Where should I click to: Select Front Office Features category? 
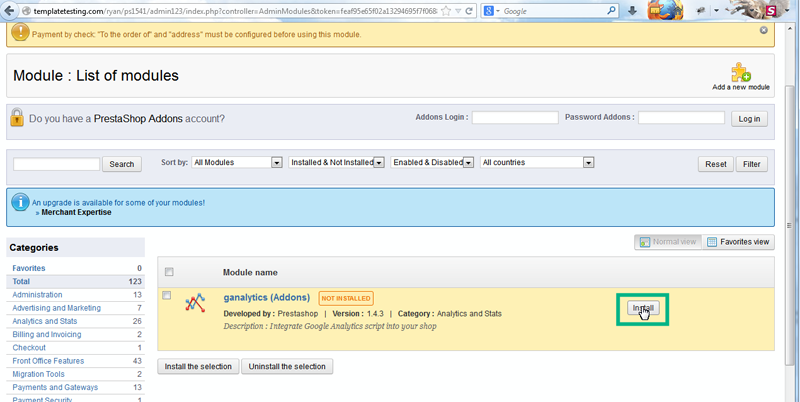pos(48,361)
